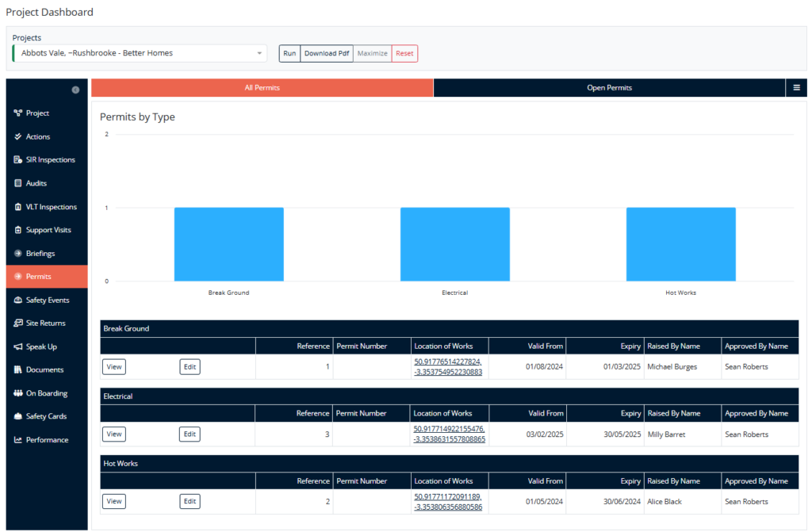Edit the Electrical permit row
The width and height of the screenshot is (812, 532).
tap(190, 434)
